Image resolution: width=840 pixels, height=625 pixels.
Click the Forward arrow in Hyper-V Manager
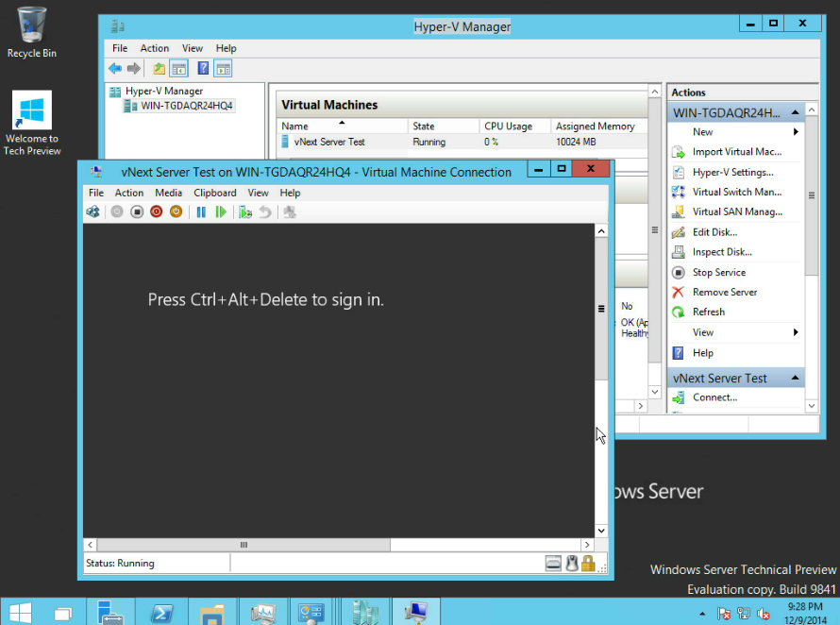(x=134, y=69)
